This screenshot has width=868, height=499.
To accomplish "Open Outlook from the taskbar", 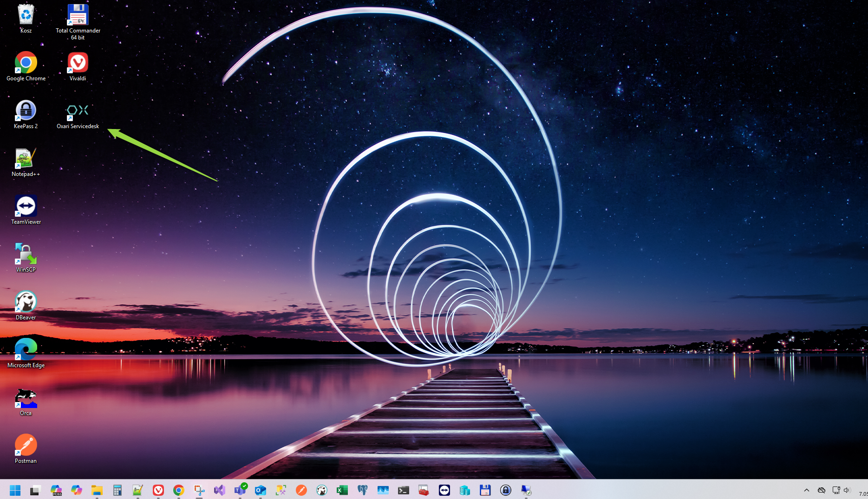I will click(261, 490).
